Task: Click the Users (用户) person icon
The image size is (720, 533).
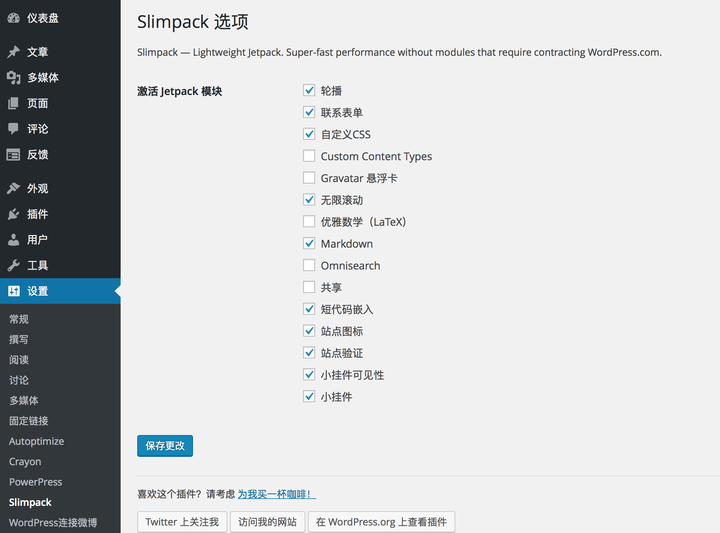Action: (x=13, y=240)
